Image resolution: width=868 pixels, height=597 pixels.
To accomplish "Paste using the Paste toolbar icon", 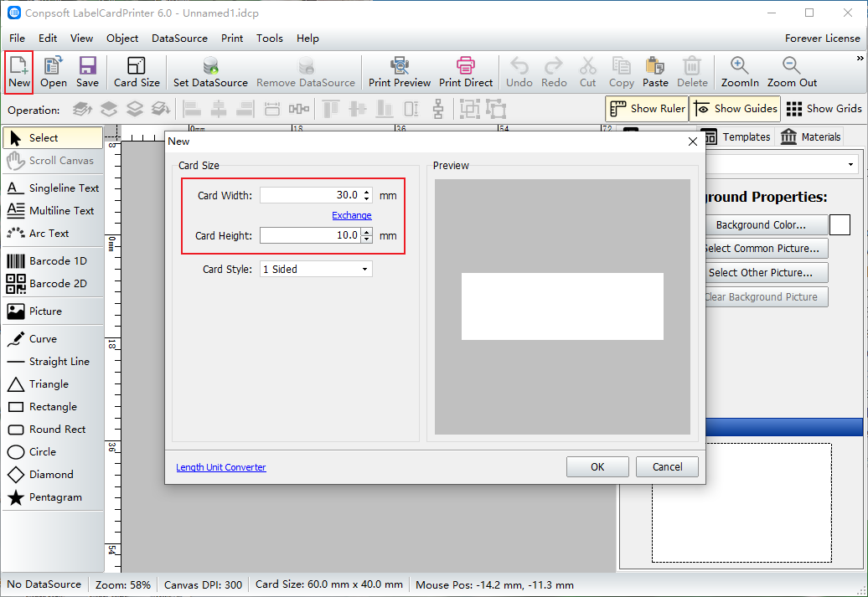I will pos(655,72).
